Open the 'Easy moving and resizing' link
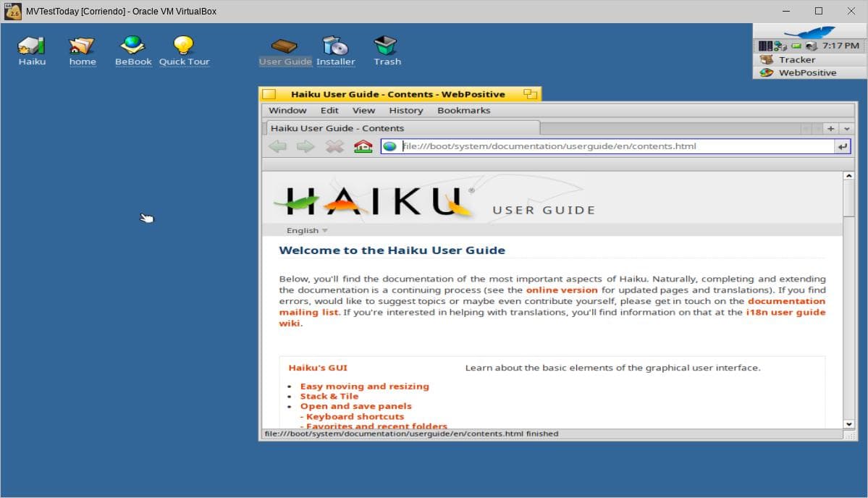Image resolution: width=868 pixels, height=498 pixels. [364, 387]
